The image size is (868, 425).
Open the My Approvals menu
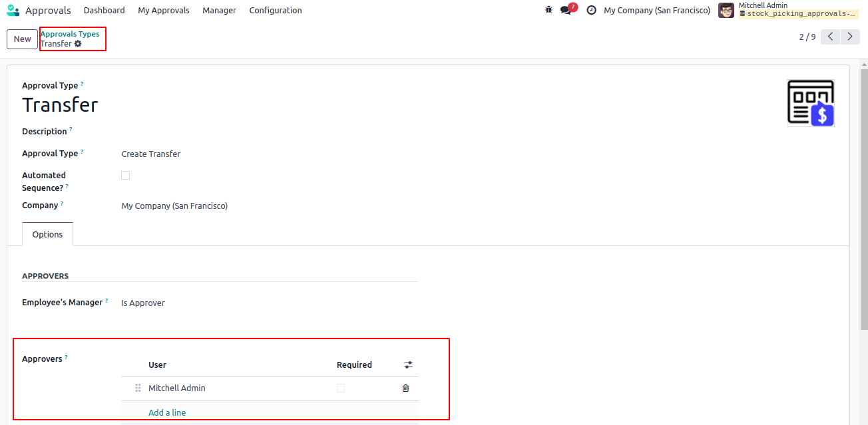164,11
